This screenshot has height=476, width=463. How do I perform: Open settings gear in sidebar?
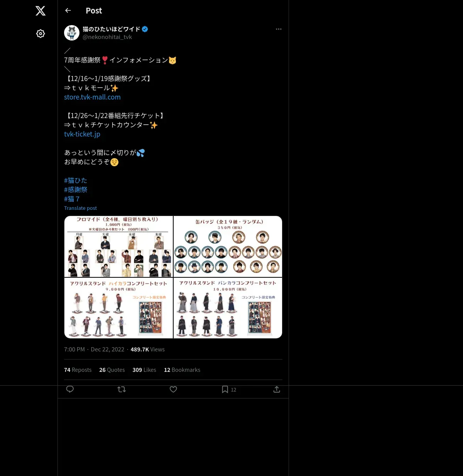(x=41, y=34)
